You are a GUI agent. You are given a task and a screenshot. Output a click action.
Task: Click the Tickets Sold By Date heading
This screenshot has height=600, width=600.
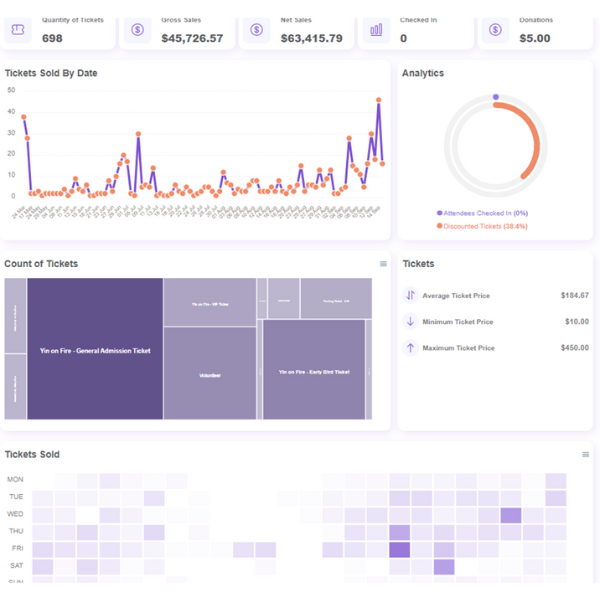pos(51,73)
